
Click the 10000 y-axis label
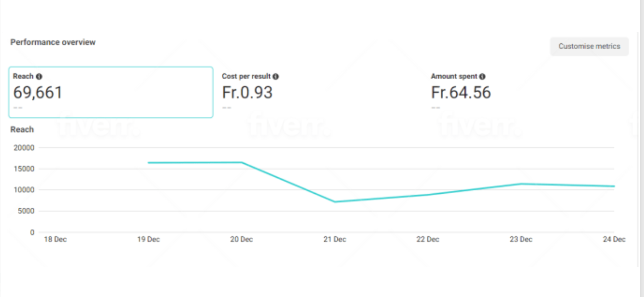pos(24,190)
